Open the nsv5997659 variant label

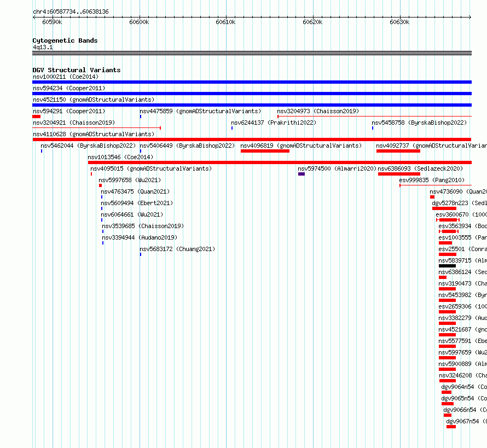click(462, 352)
